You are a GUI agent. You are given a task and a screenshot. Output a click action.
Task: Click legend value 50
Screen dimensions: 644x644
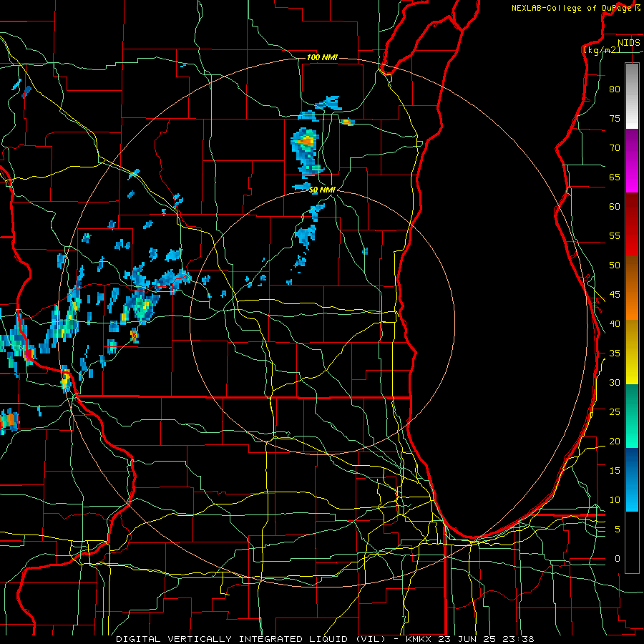coord(615,265)
